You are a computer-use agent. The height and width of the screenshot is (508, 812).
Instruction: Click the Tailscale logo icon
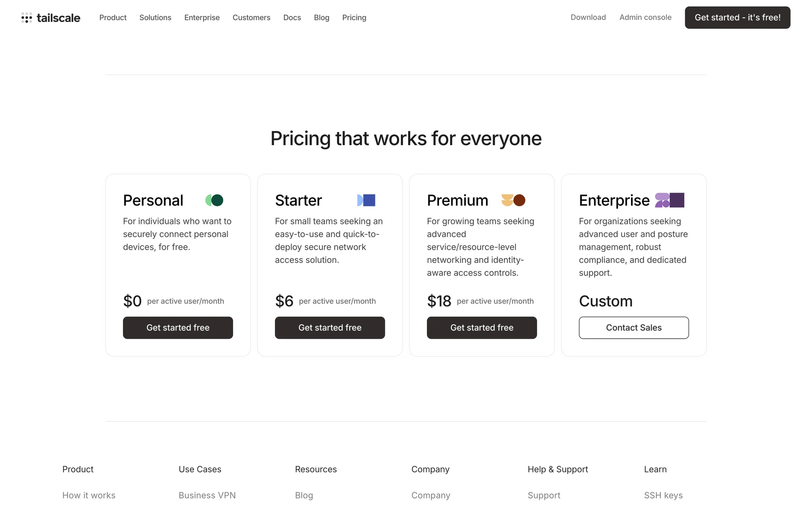(x=27, y=18)
